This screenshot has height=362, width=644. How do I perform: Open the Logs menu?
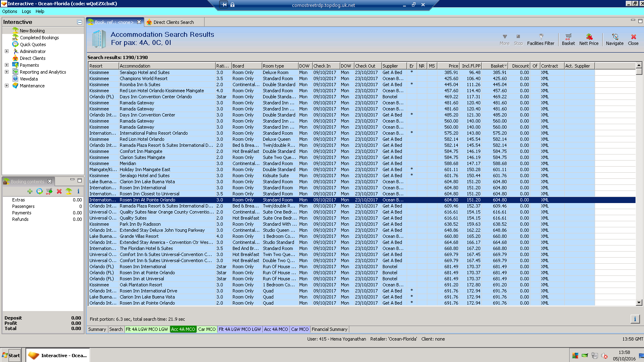pos(26,11)
